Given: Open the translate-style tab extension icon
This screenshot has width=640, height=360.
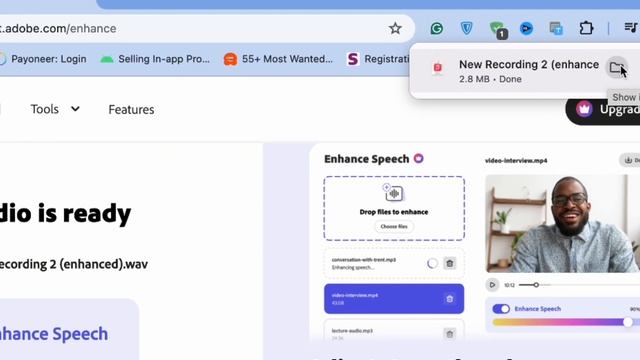Looking at the screenshot, I should pyautogui.click(x=556, y=29).
